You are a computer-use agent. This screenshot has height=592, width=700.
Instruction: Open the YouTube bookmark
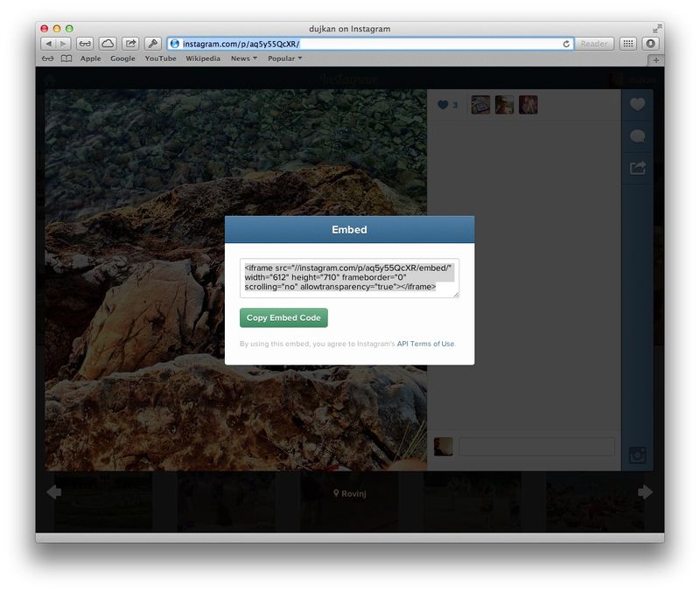tap(161, 59)
